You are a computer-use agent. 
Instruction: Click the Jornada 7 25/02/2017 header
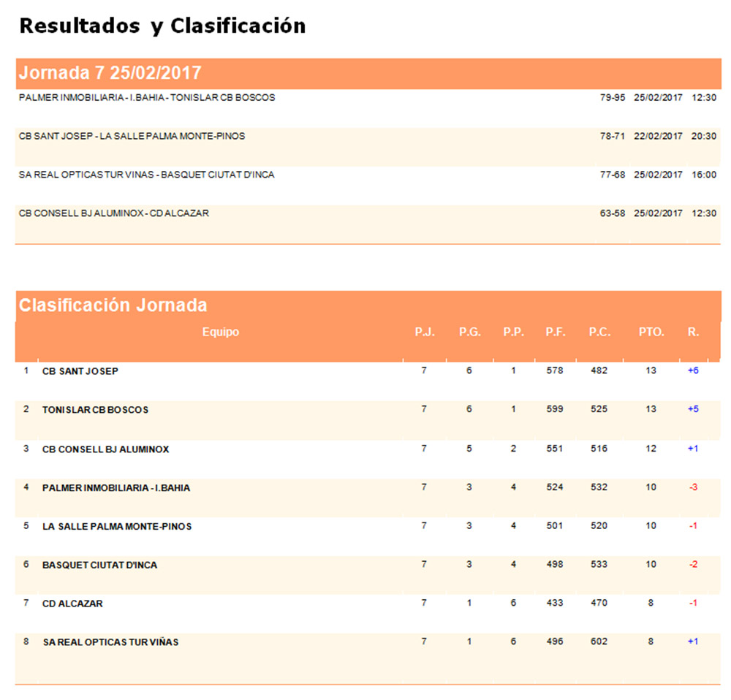(x=110, y=72)
